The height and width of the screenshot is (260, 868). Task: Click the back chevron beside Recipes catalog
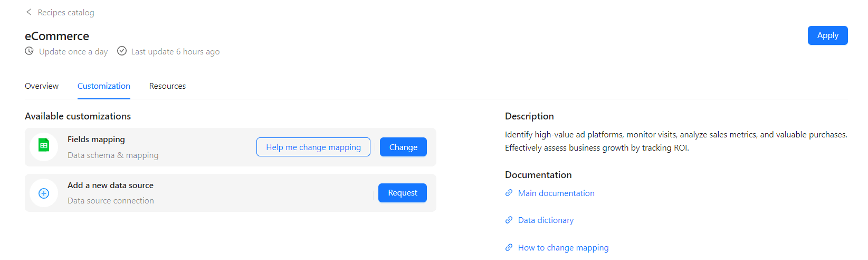29,12
